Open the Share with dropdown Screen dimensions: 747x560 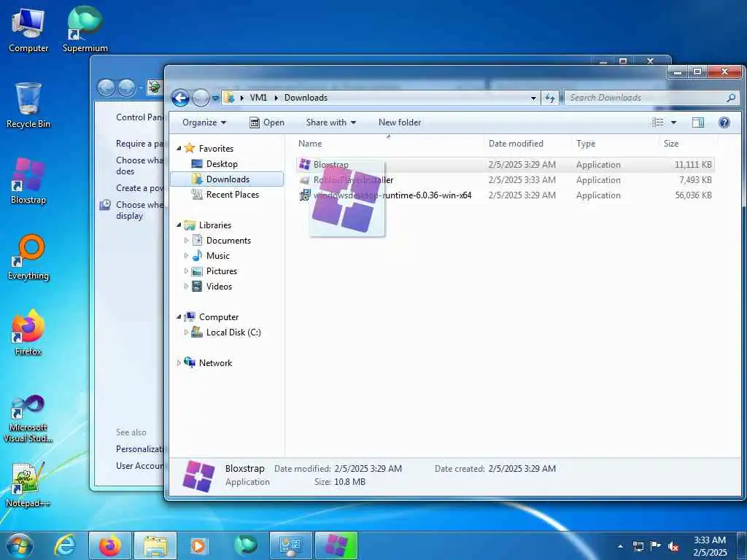330,122
